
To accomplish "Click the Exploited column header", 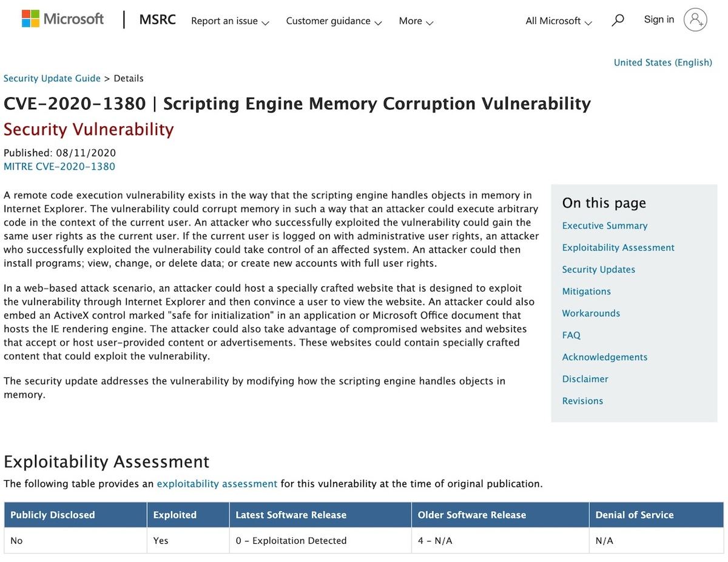I will (x=188, y=515).
